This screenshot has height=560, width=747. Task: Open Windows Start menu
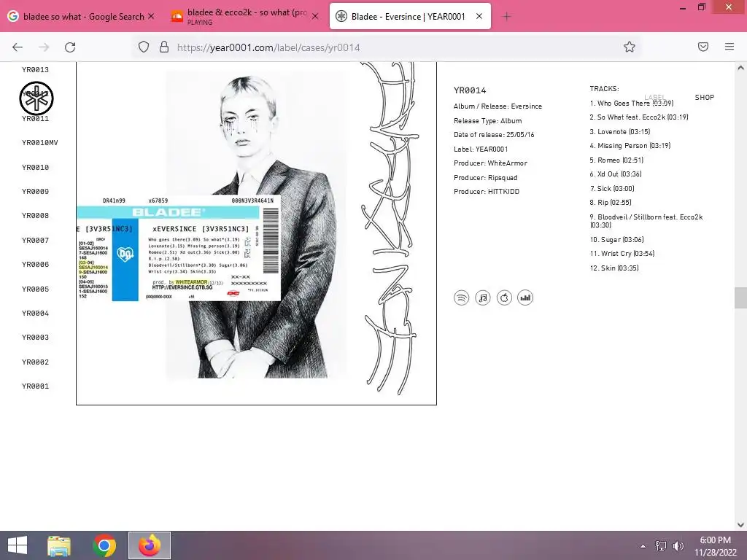coord(18,545)
